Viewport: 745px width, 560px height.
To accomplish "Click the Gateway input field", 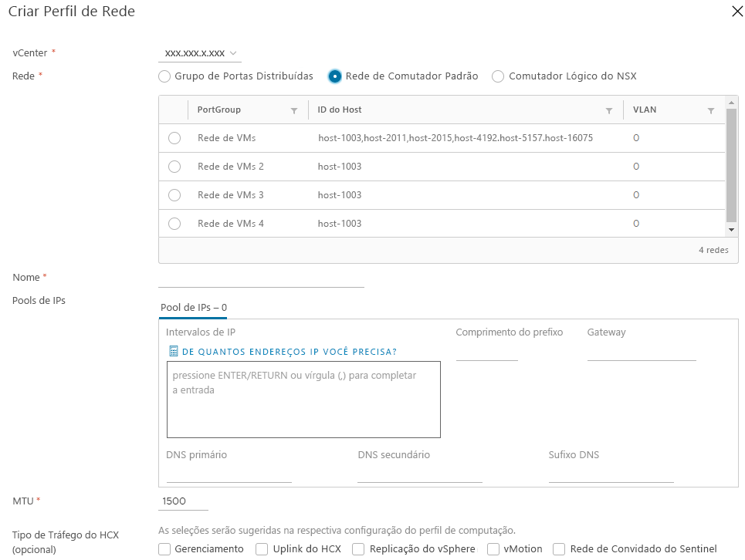I will (642, 353).
